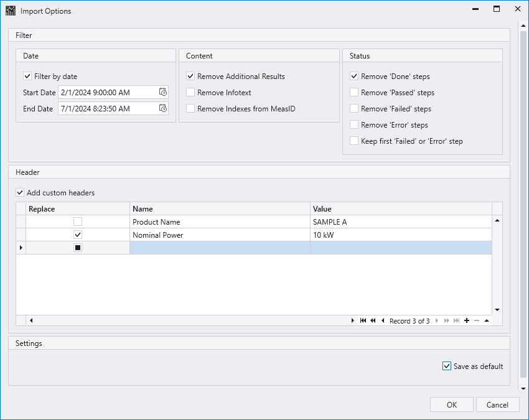Click the Value cell of the empty row
The image size is (529, 420).
point(401,248)
